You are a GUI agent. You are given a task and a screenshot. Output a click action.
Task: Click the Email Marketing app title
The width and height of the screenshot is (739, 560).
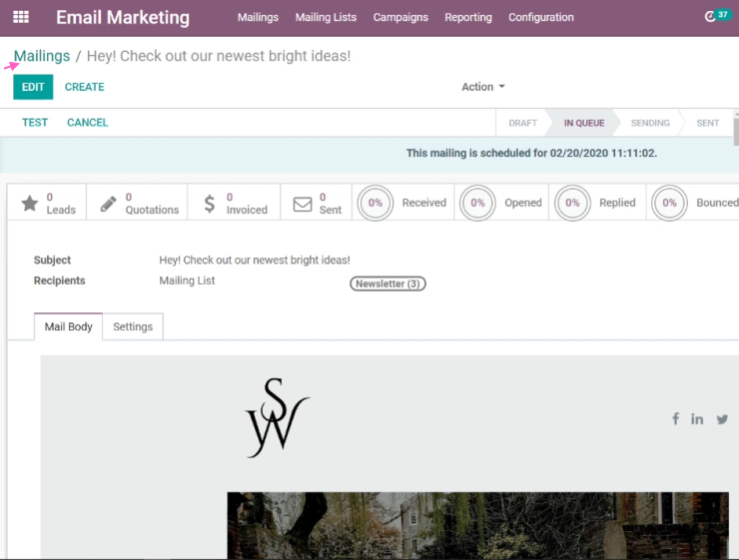tap(123, 17)
